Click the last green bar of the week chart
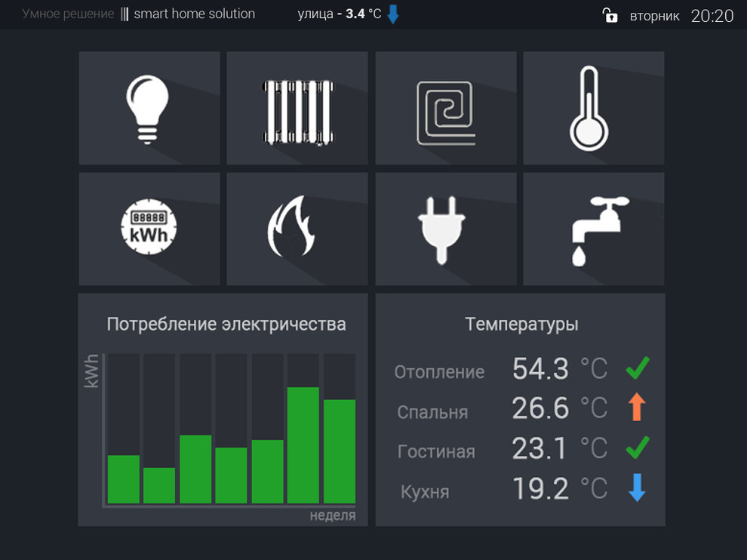Viewport: 747px width, 560px height. point(340,451)
